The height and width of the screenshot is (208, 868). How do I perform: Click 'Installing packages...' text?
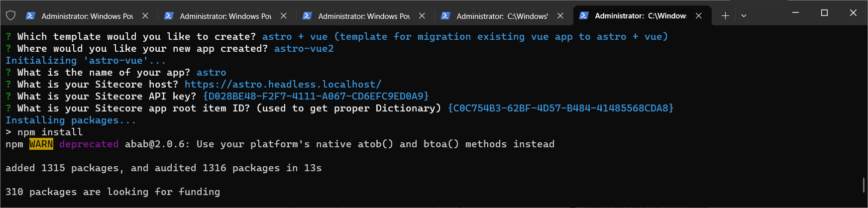pyautogui.click(x=71, y=120)
